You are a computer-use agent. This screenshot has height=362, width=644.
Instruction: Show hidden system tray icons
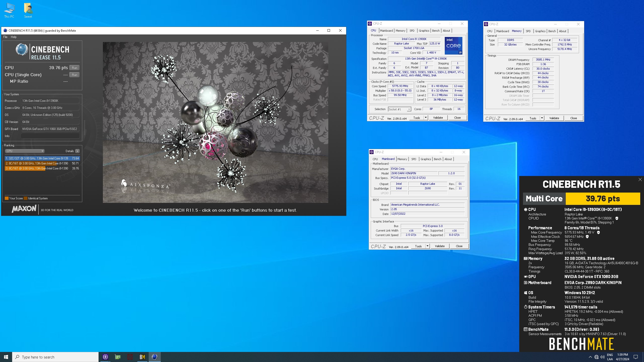[x=590, y=357]
